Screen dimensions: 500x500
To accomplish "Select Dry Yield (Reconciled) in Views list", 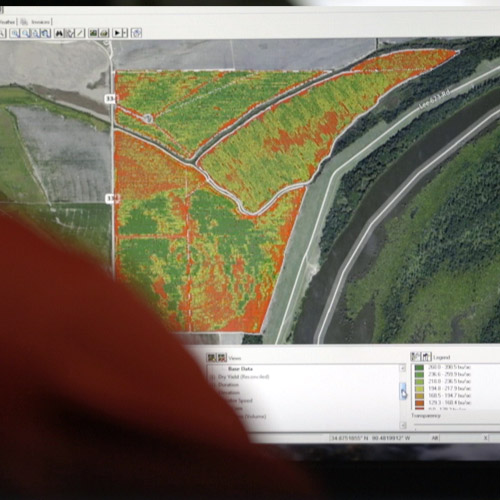I will pos(244,377).
